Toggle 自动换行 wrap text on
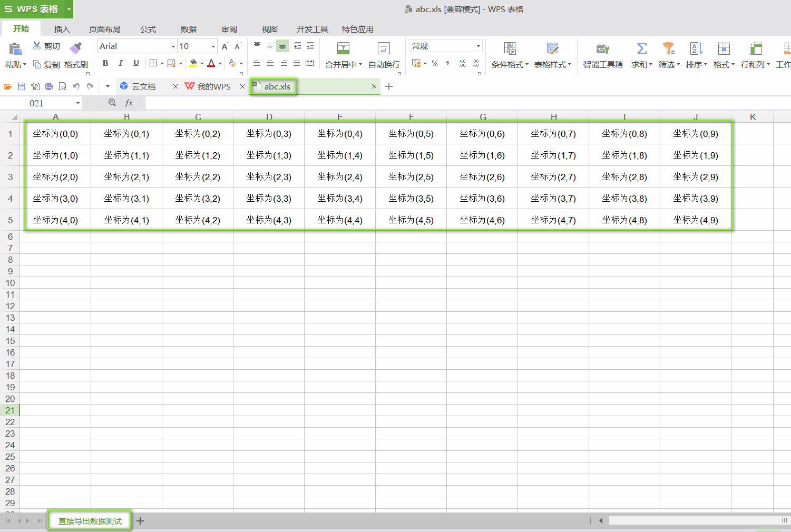 point(383,55)
